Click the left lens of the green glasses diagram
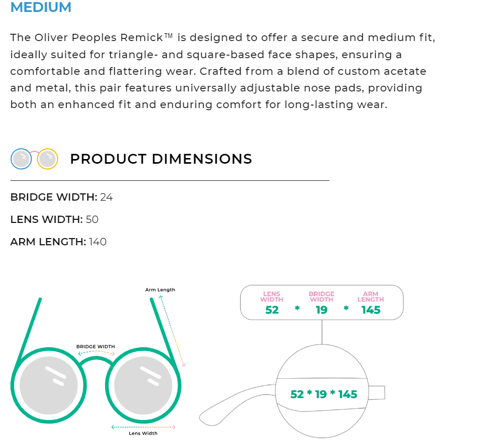The image size is (501, 448). [48, 386]
